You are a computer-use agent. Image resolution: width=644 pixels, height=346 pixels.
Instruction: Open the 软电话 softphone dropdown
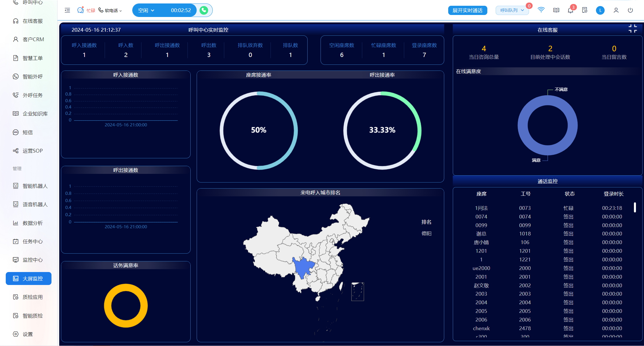click(110, 10)
